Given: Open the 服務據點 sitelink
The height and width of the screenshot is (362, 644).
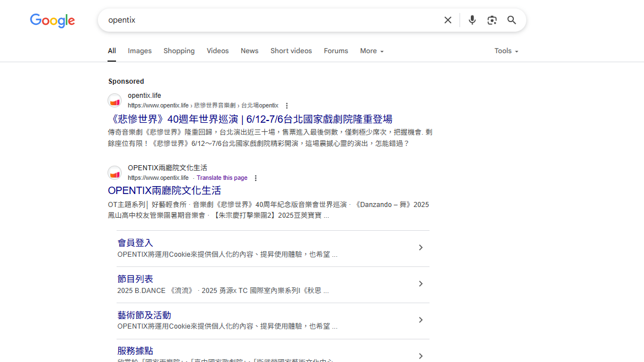Looking at the screenshot, I should (x=135, y=351).
